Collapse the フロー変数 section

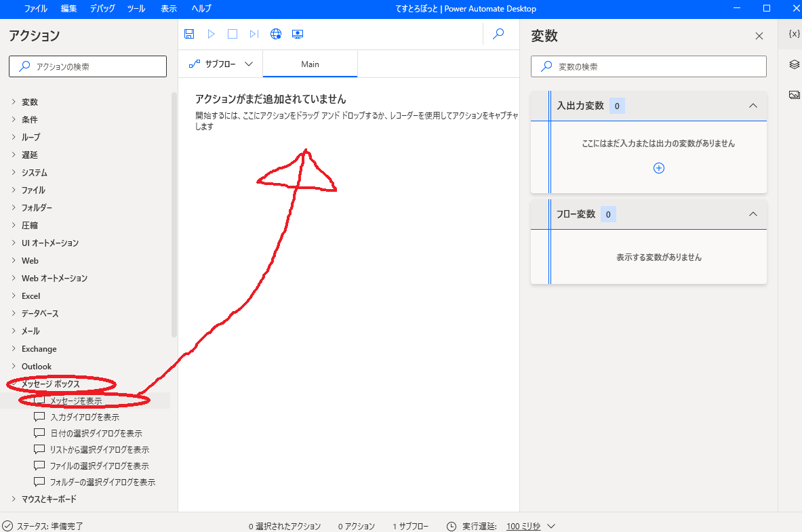pyautogui.click(x=753, y=214)
